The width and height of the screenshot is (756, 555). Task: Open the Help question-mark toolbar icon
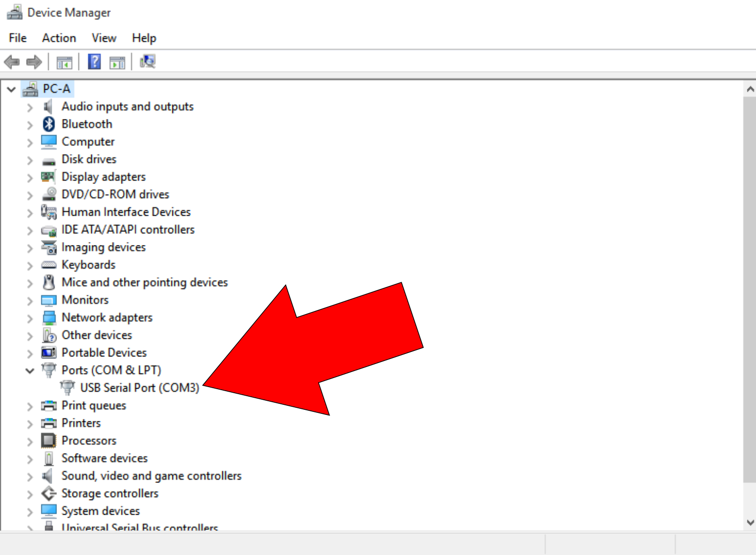[94, 62]
